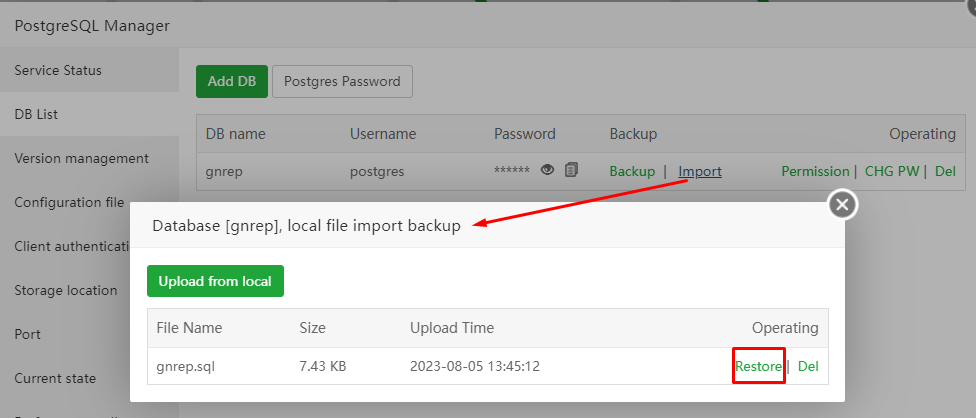
Task: Copy the gnrep database password
Action: (571, 171)
